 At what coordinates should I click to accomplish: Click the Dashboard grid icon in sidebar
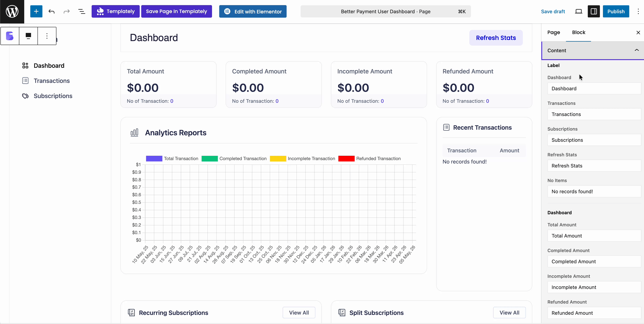(x=25, y=66)
